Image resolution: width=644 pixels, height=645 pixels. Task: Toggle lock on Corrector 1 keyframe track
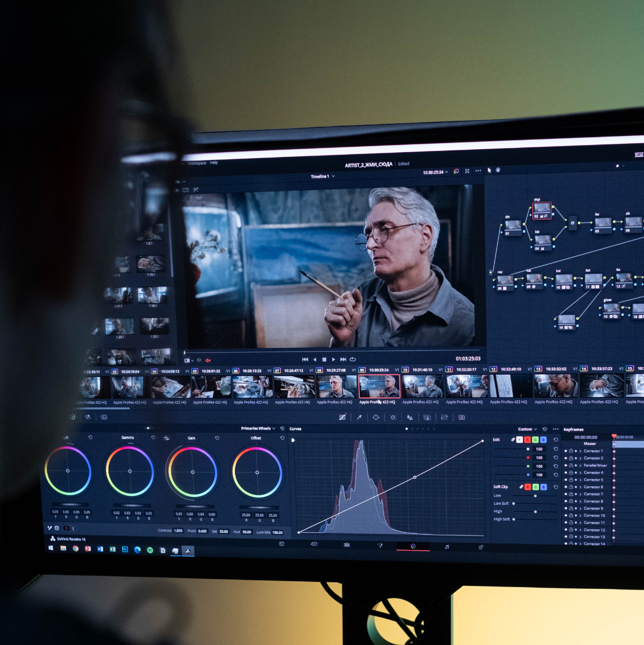point(571,451)
